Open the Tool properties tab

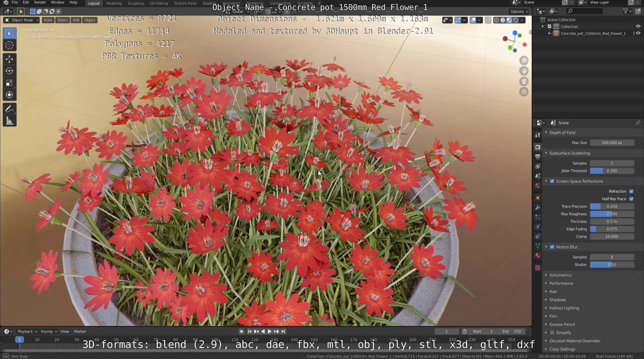point(538,135)
